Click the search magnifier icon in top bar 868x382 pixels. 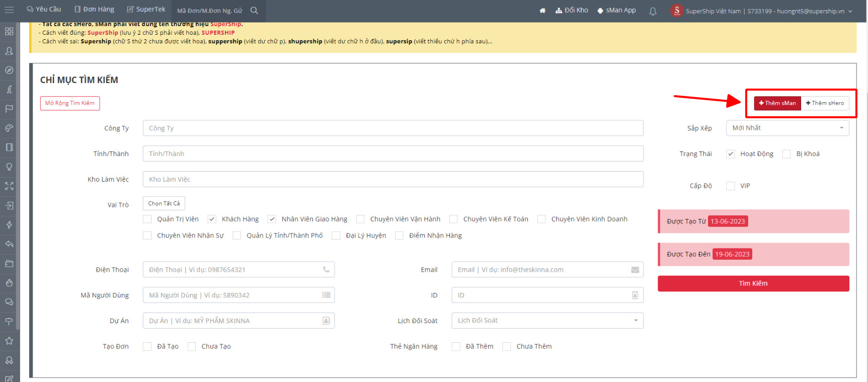tap(254, 10)
